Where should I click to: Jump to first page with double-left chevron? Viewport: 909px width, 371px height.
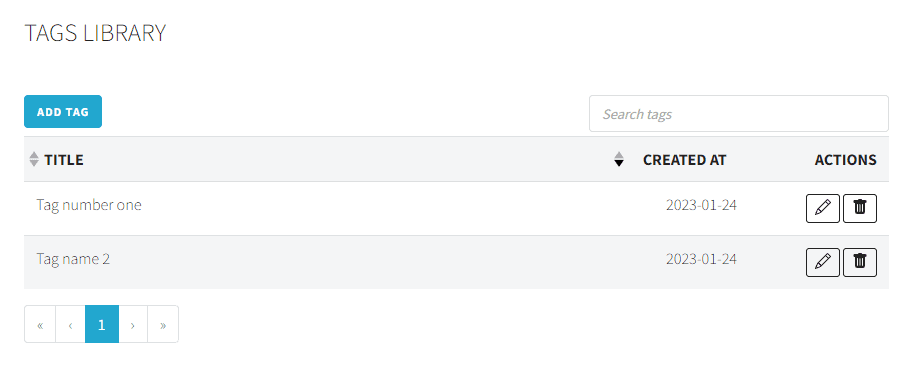(40, 324)
